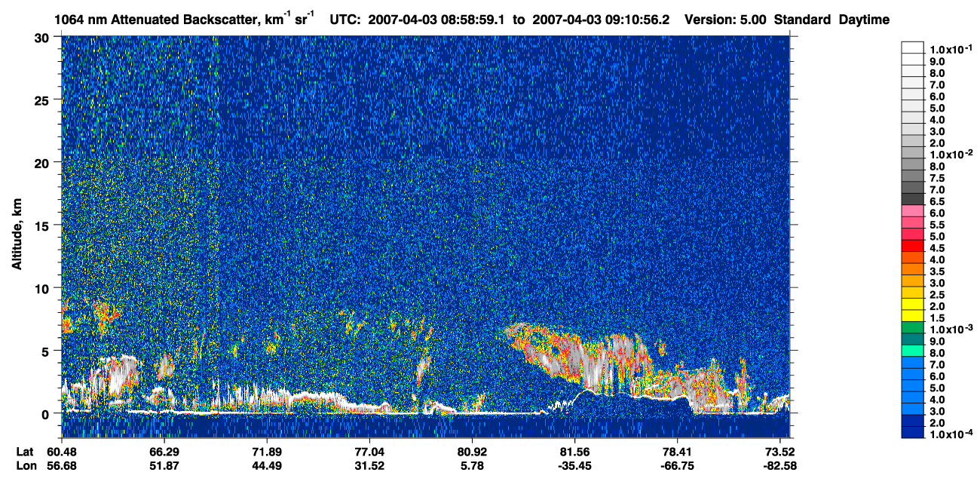Click the 'Altitude, km' axis label
Viewport: 980px width, 503px height.
click(x=17, y=235)
